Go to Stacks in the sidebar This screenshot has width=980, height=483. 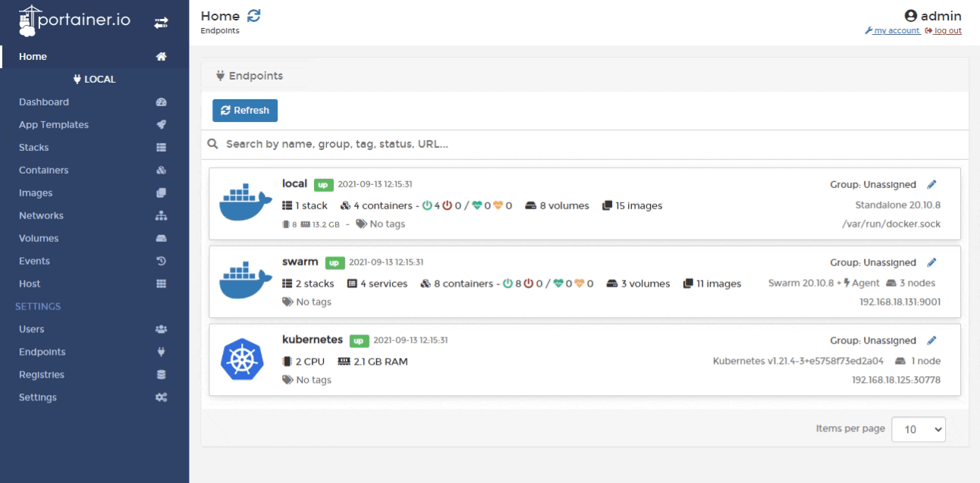coord(34,148)
